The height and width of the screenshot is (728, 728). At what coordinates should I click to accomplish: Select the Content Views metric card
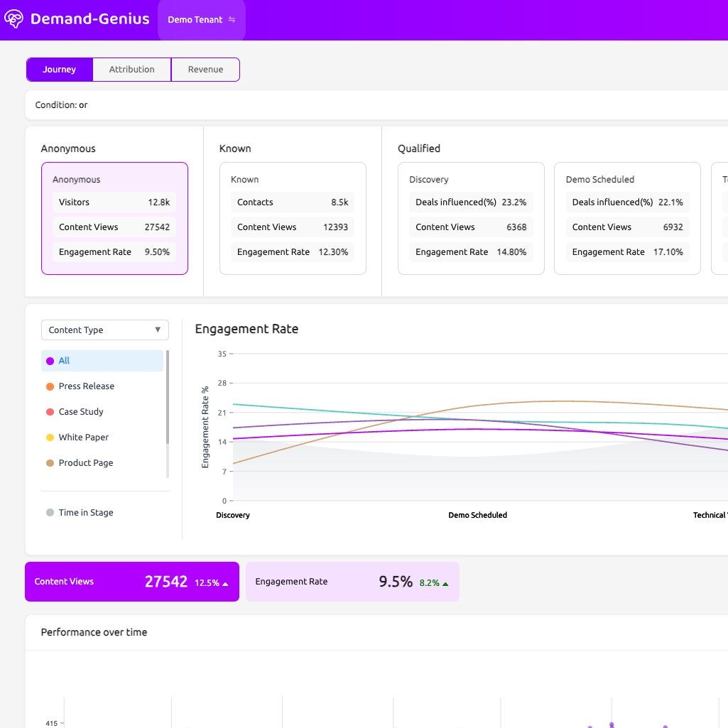pyautogui.click(x=131, y=582)
